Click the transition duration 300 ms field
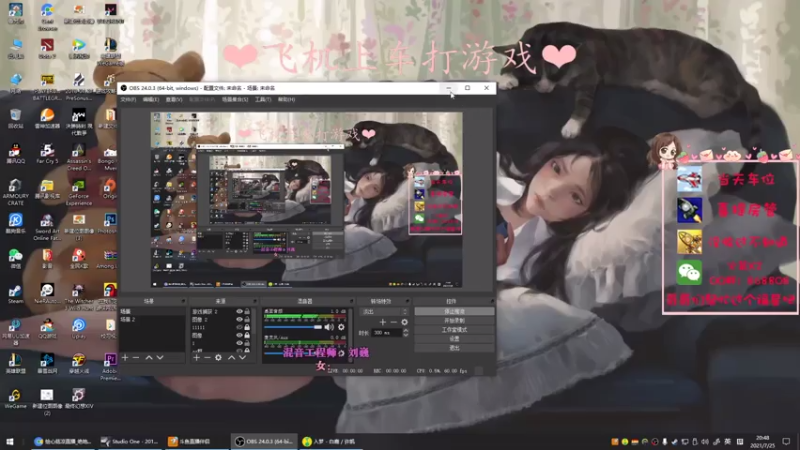 click(387, 333)
